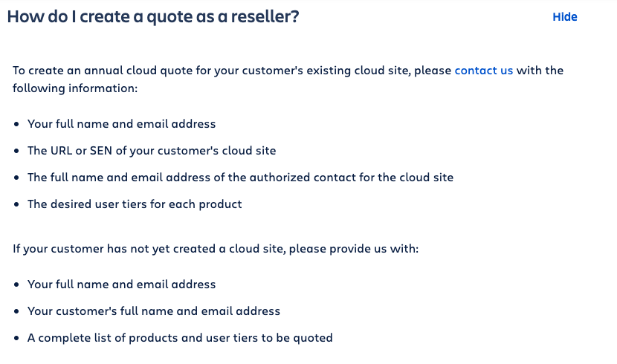Viewport: 617px width, 364px height.
Task: Click the following information: text
Action: [75, 88]
